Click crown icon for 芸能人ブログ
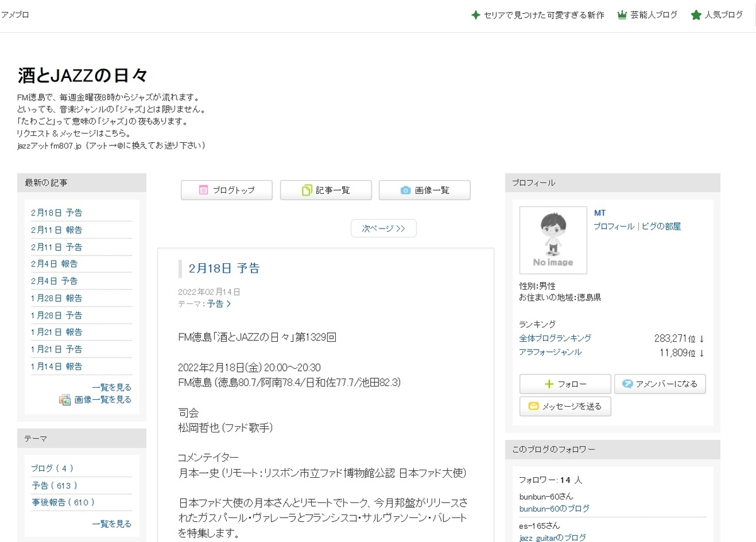The image size is (756, 542). click(x=622, y=15)
